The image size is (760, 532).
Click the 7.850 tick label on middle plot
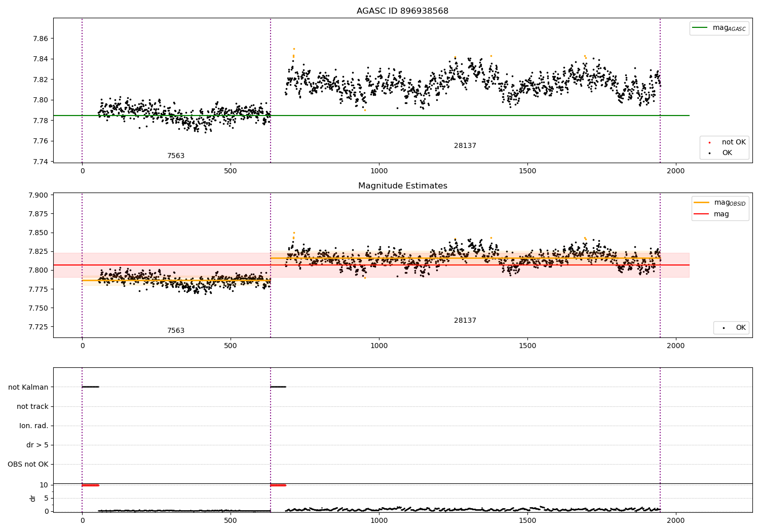[39, 233]
